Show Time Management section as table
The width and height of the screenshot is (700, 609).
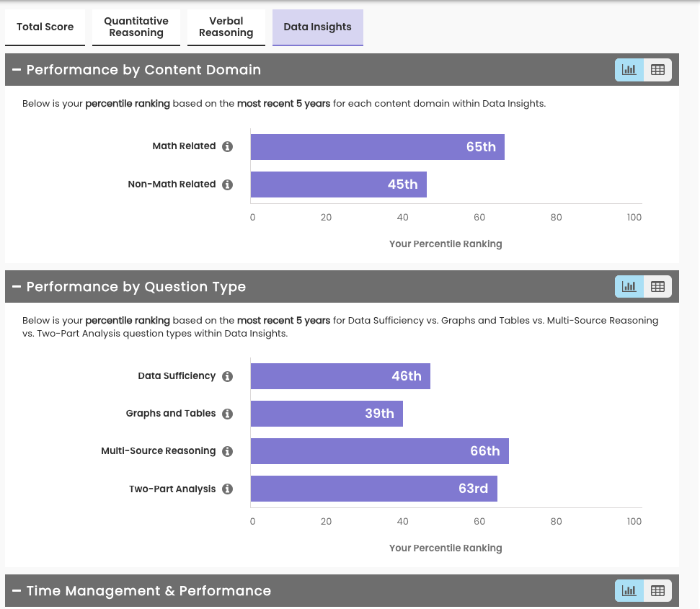tap(657, 591)
